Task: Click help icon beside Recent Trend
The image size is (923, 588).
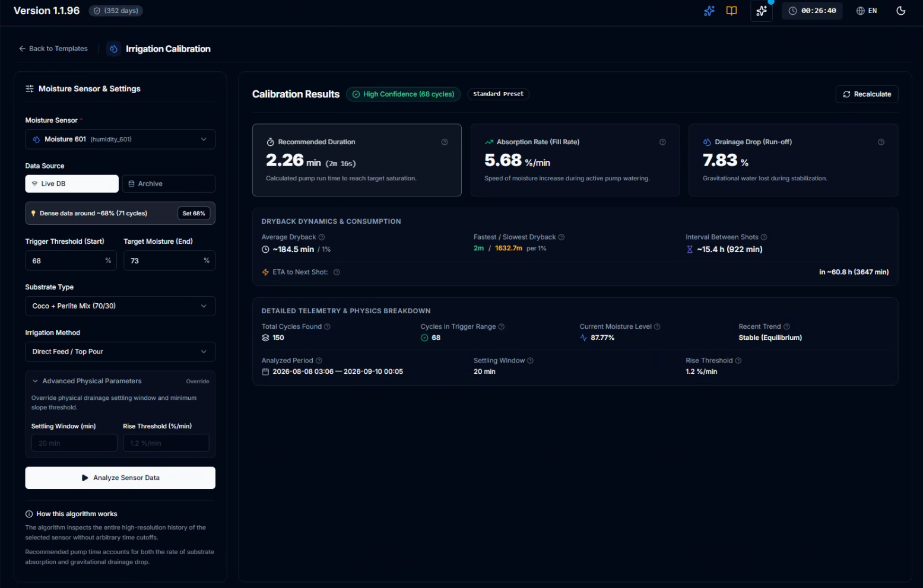Action: (x=786, y=327)
